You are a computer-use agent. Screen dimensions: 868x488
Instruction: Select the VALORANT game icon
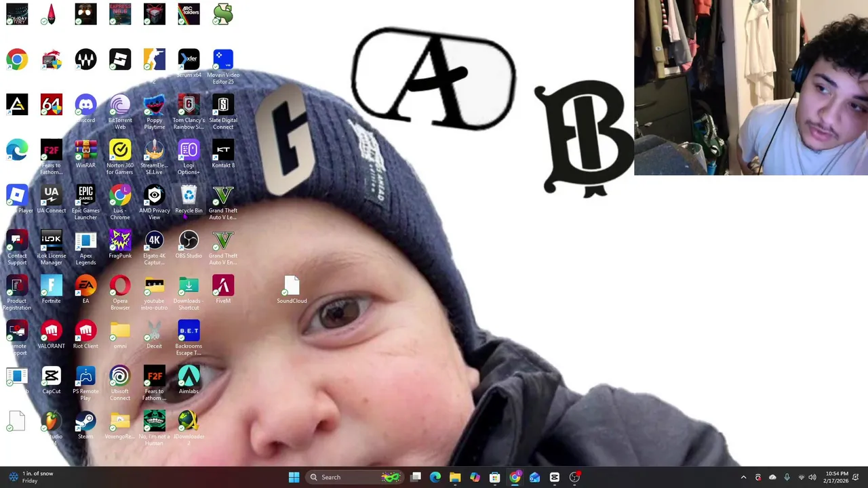click(51, 335)
